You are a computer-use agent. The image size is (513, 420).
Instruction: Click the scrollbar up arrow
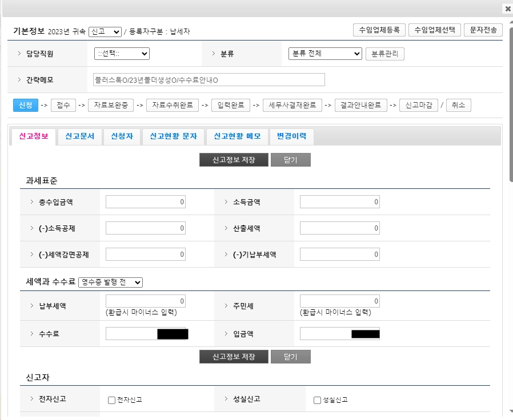pyautogui.click(x=511, y=22)
